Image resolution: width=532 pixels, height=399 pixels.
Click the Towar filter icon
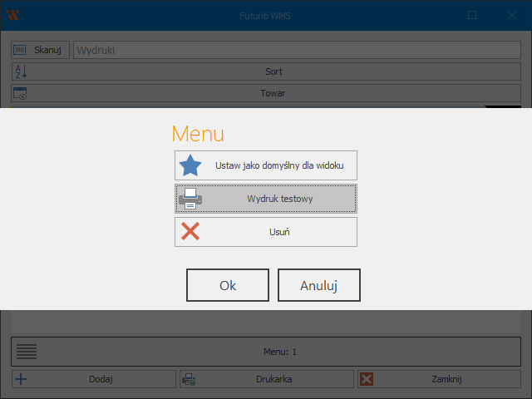click(21, 93)
